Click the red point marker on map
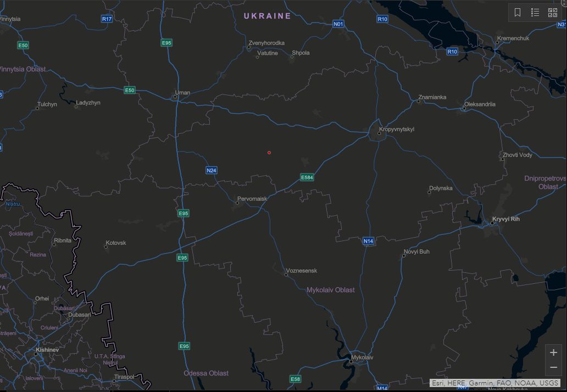 [269, 153]
